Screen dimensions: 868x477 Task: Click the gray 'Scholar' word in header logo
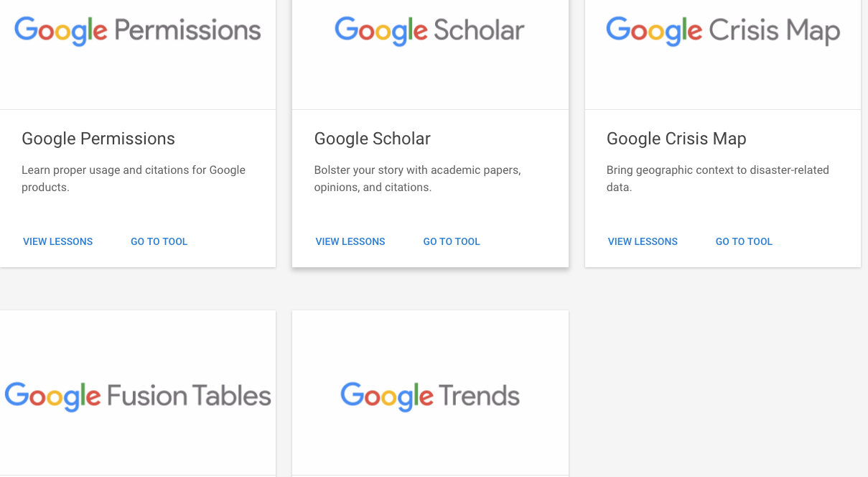pyautogui.click(x=479, y=31)
